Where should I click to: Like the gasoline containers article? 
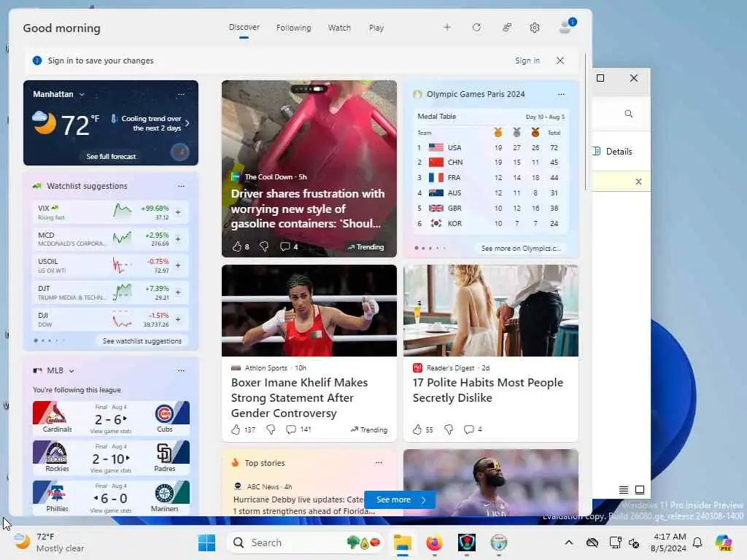[x=237, y=246]
